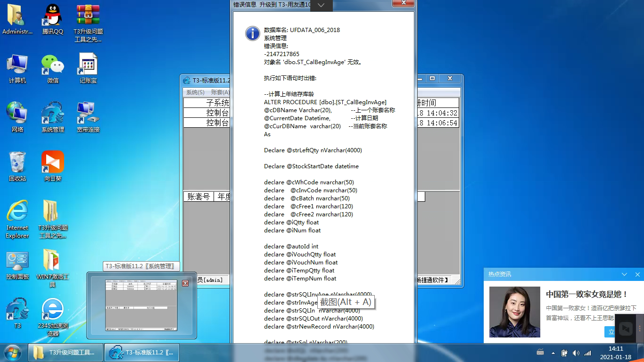Launch 腾讯QQ from the desktop
Viewport: 644px width, 362px height.
tap(53, 20)
